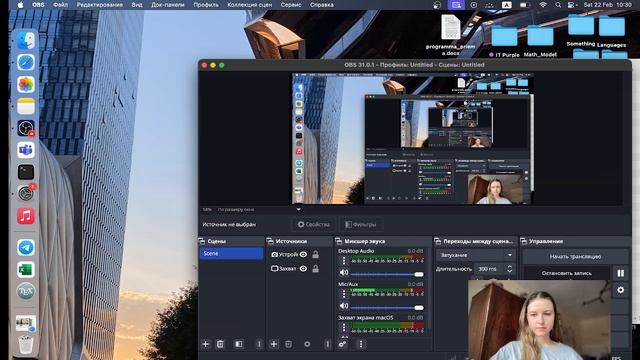
Task: Open Mic/Aux three-dot options
Action: pos(344,293)
